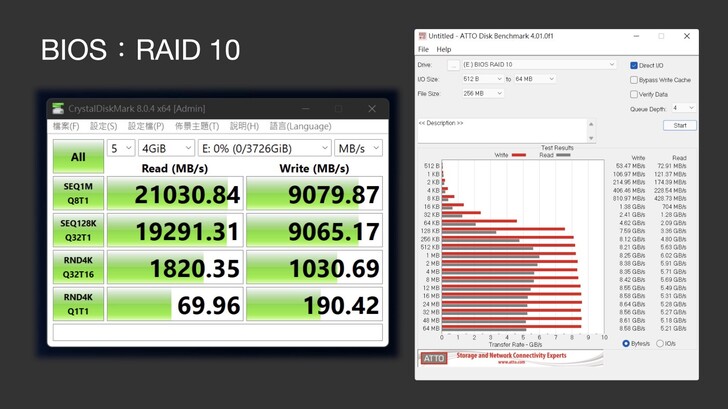Click the 19291.31 read result
The image size is (728, 409).
pyautogui.click(x=175, y=230)
